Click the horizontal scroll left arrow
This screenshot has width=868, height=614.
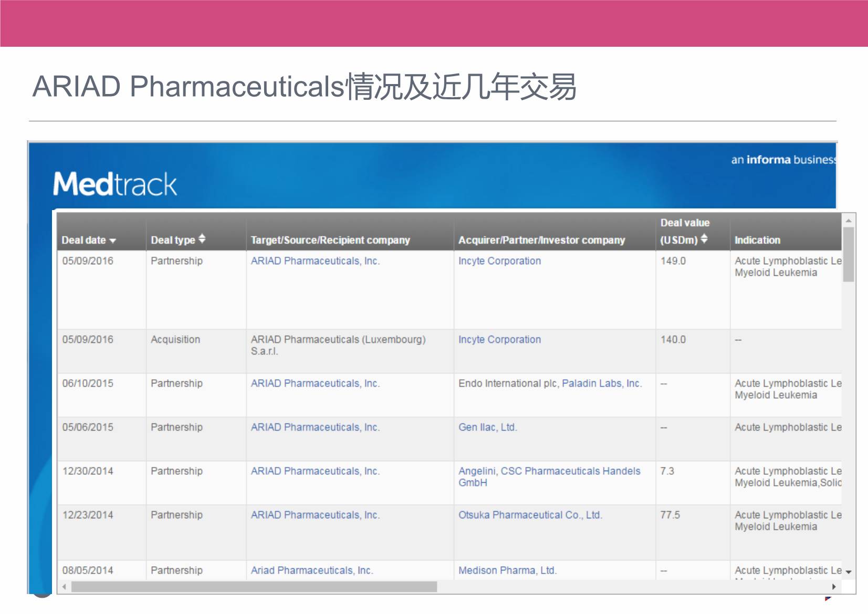[x=64, y=587]
